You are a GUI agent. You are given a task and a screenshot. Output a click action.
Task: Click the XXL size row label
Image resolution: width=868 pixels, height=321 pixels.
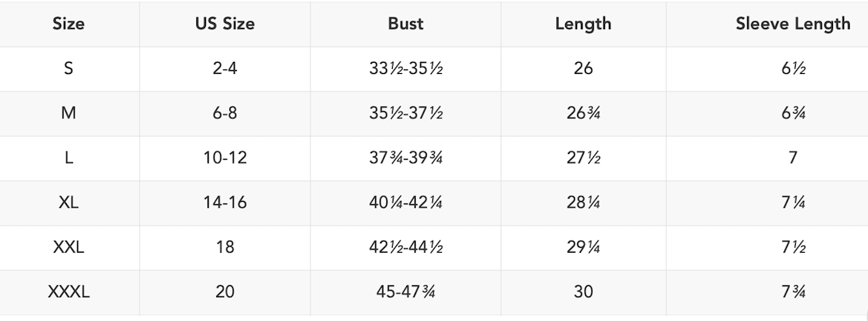pyautogui.click(x=68, y=247)
